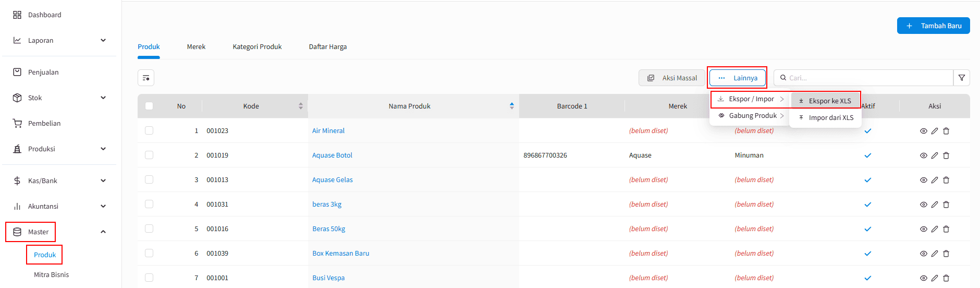
Task: Edit Beras 50kg with pencil icon
Action: [x=935, y=229]
